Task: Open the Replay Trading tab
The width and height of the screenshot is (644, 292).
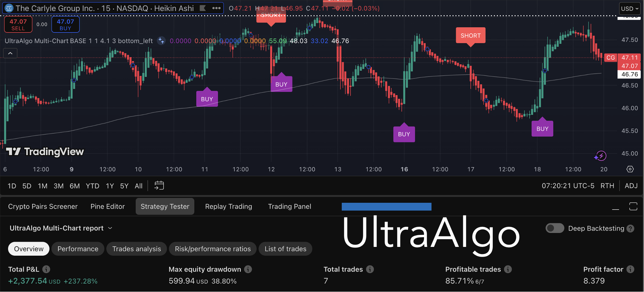Action: click(x=229, y=206)
